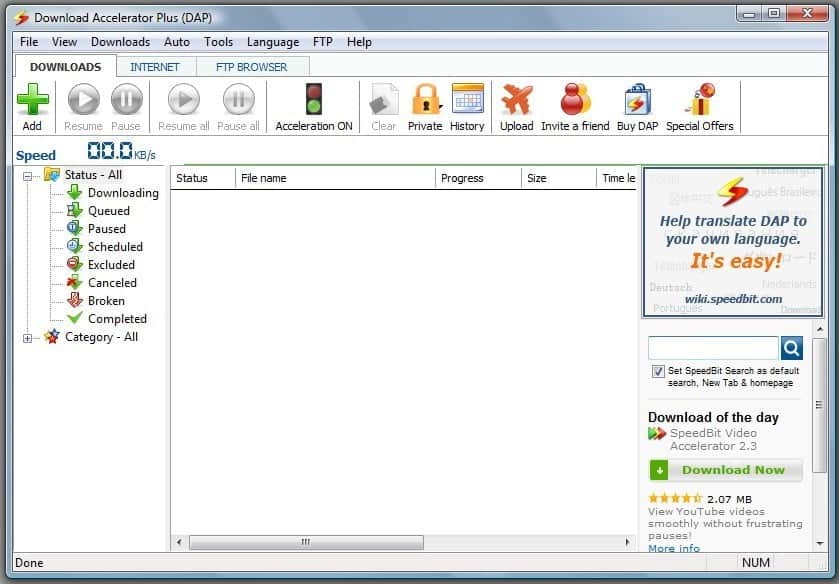Click the blue search magnifier button
Image resolution: width=839 pixels, height=584 pixels.
coord(792,348)
